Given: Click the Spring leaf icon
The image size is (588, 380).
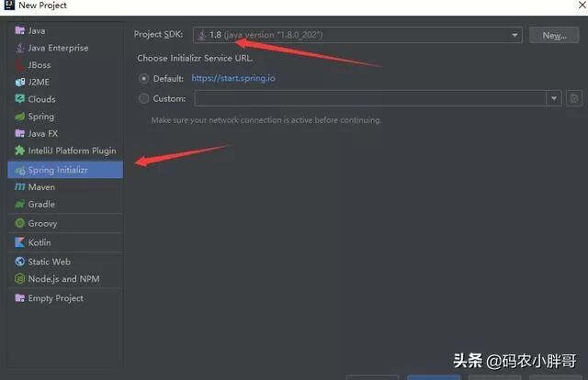Looking at the screenshot, I should point(19,117).
